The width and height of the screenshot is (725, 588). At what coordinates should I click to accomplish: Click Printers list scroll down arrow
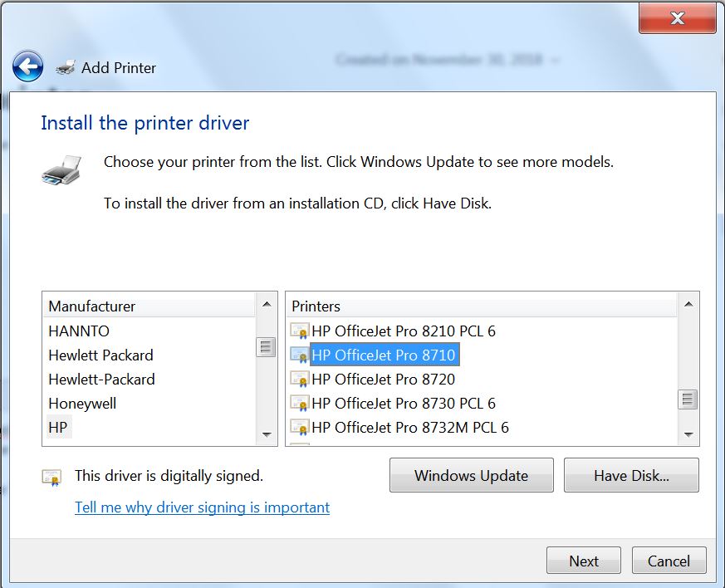coord(688,434)
